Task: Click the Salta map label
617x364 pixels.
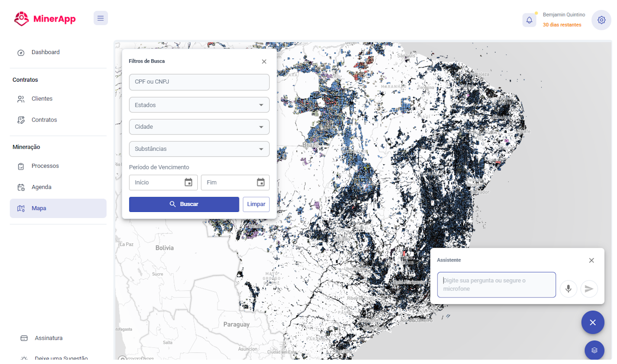Action: click(167, 343)
